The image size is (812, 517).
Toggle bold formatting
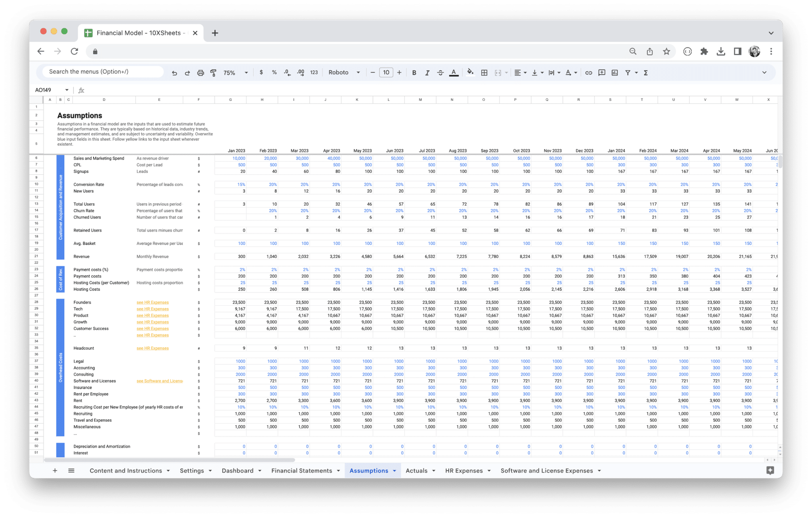click(x=414, y=73)
